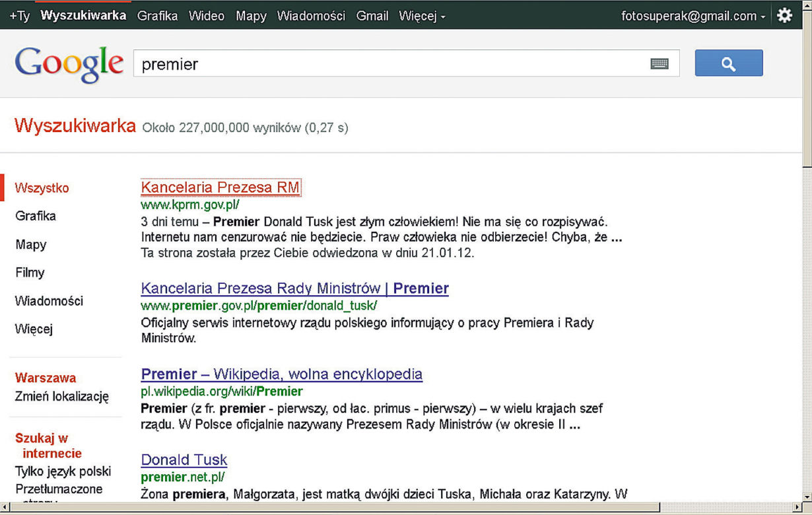Open +Ty in the top bar
812x515 pixels.
pos(20,16)
